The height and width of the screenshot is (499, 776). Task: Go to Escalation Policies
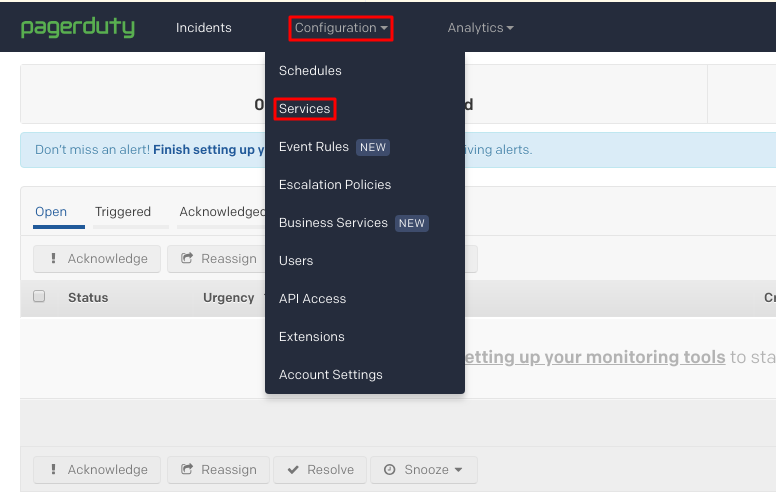click(x=335, y=185)
